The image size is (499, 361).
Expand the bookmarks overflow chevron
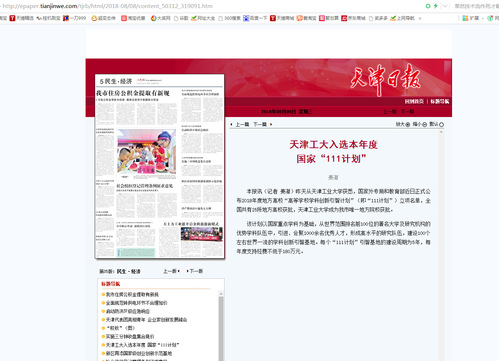click(x=420, y=18)
